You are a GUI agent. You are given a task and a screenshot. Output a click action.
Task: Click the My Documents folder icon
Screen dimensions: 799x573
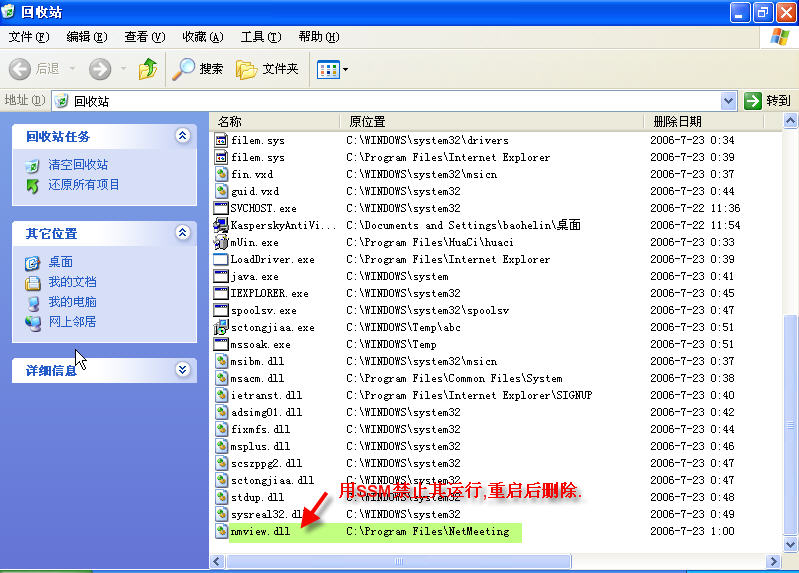33,283
